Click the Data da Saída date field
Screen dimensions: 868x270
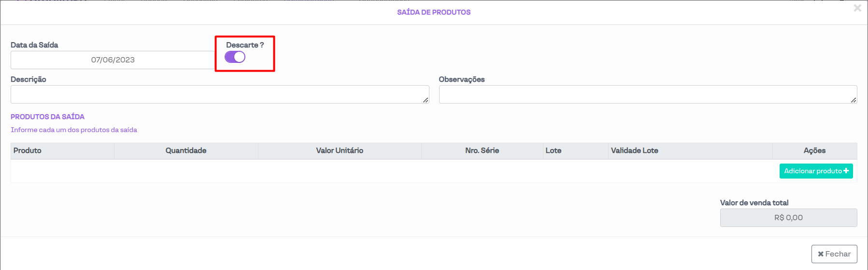[113, 60]
